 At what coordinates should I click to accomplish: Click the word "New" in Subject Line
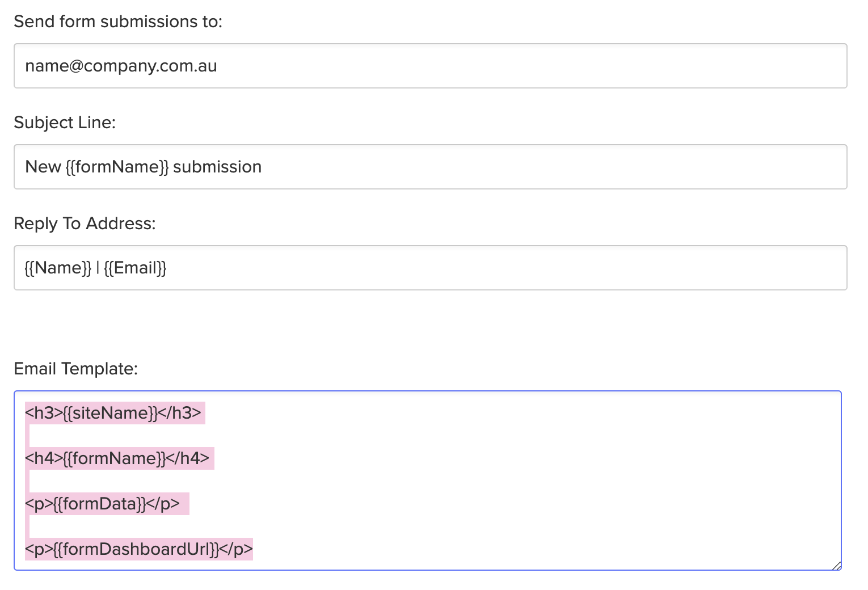(x=43, y=167)
